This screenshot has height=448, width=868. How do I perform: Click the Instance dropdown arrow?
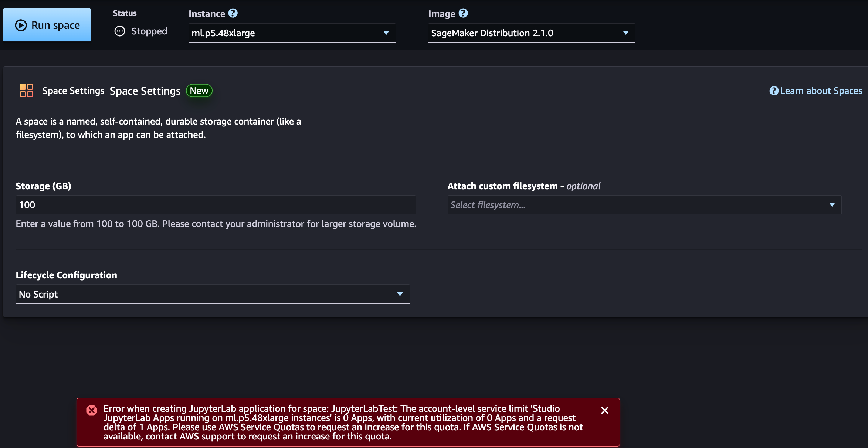(386, 33)
